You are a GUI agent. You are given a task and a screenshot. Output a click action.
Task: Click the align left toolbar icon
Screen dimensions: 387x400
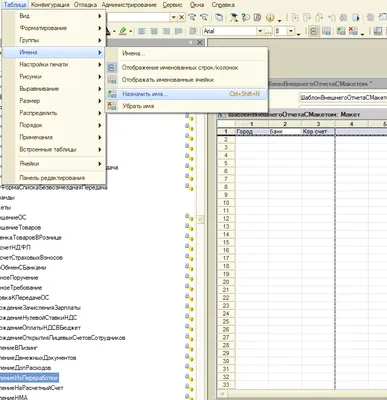coord(142,31)
